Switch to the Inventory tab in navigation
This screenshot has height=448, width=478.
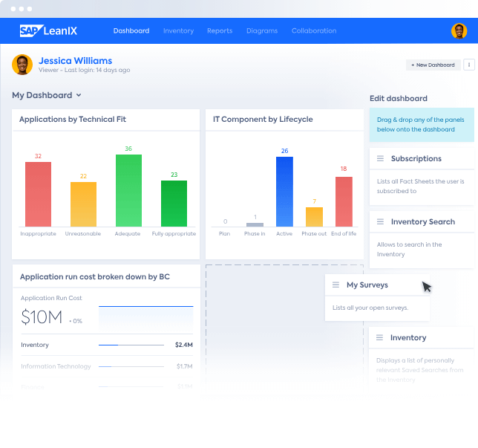pyautogui.click(x=178, y=31)
